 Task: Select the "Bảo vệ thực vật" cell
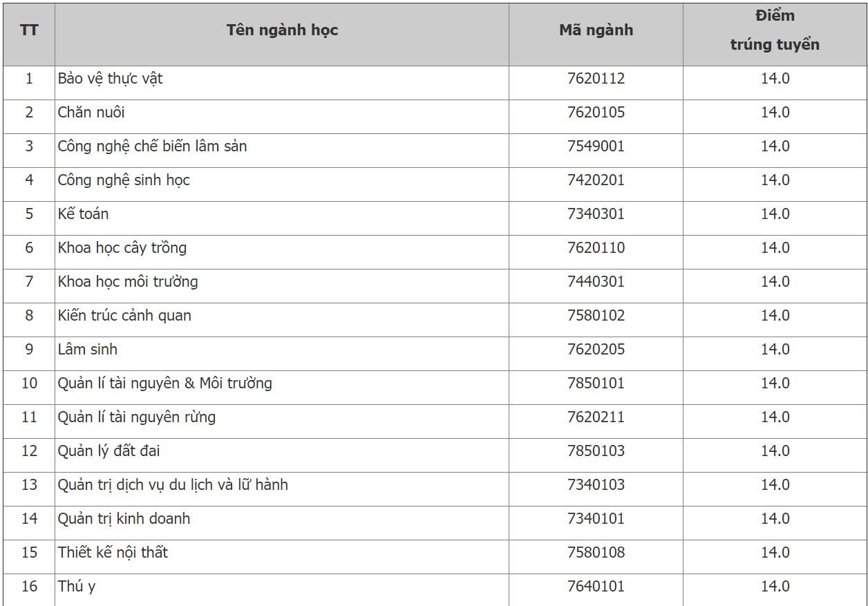pos(111,79)
